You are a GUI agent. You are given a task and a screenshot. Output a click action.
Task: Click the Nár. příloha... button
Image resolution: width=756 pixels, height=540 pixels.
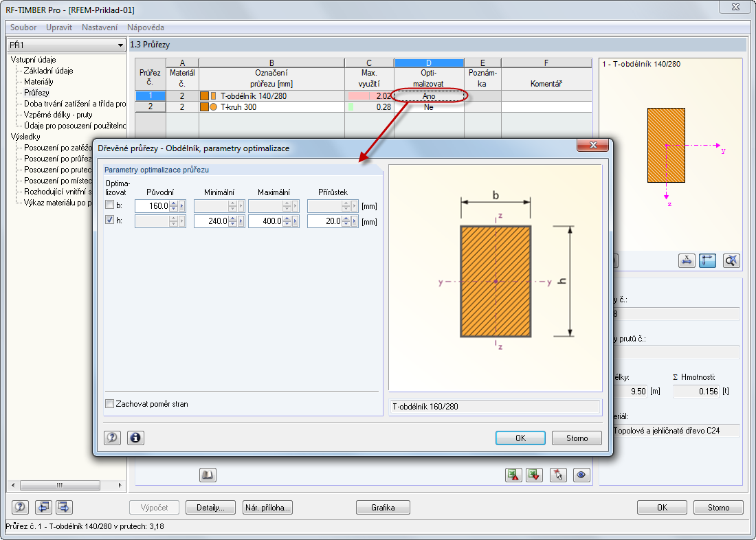pos(267,507)
